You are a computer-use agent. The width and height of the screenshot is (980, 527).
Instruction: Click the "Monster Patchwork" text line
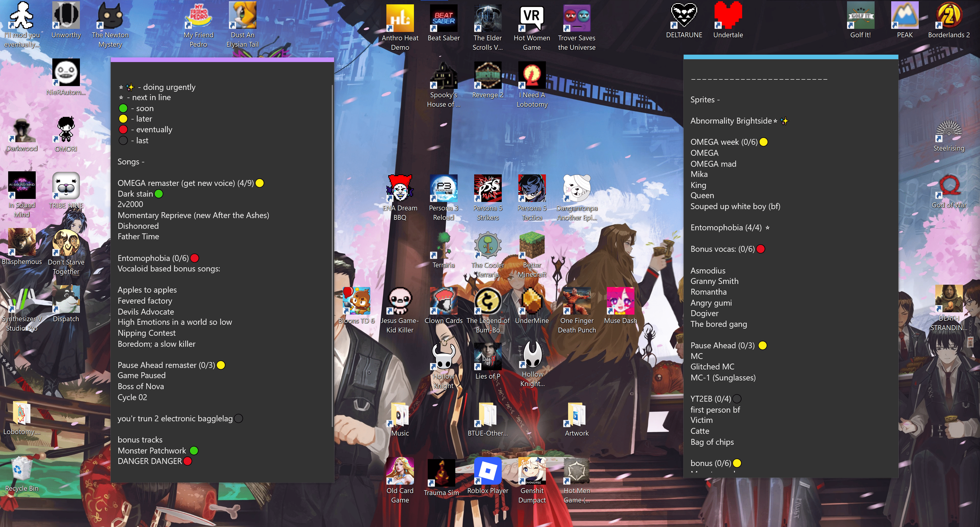click(x=152, y=450)
